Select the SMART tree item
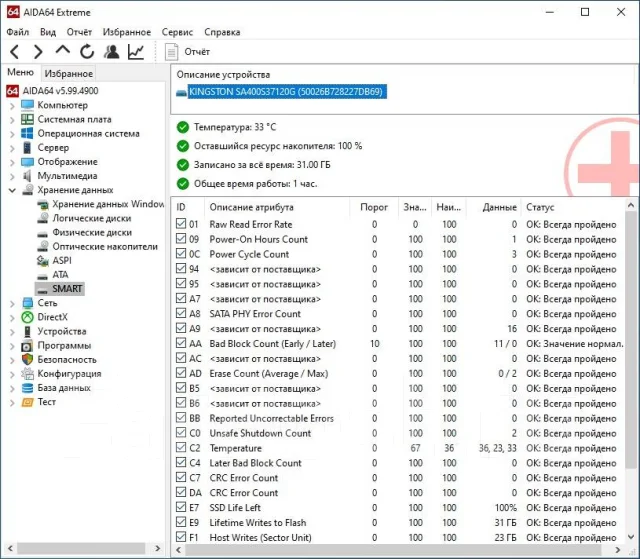This screenshot has width=640, height=559. pos(60,289)
